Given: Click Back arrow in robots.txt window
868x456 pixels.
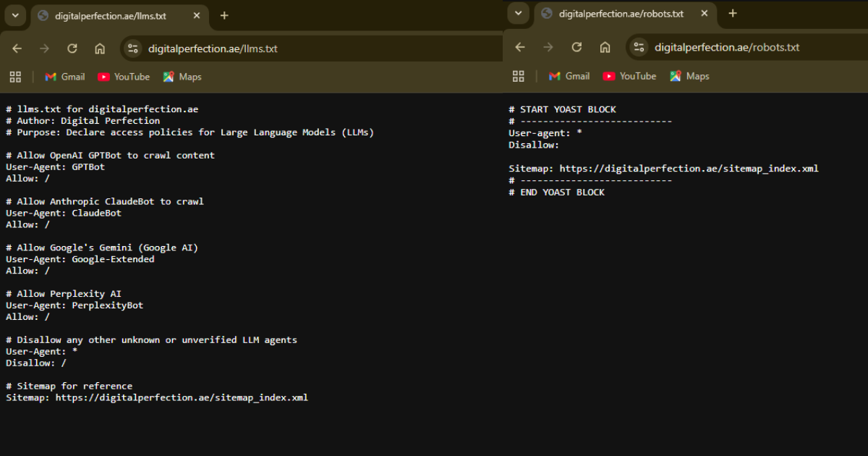Looking at the screenshot, I should tap(520, 47).
